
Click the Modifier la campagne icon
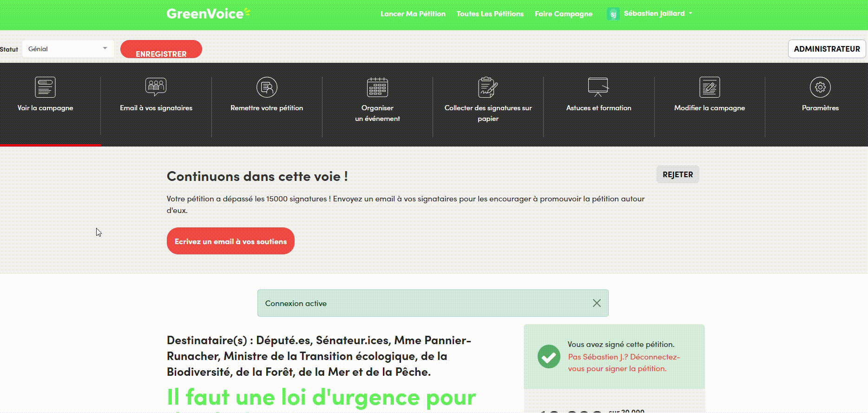(710, 87)
